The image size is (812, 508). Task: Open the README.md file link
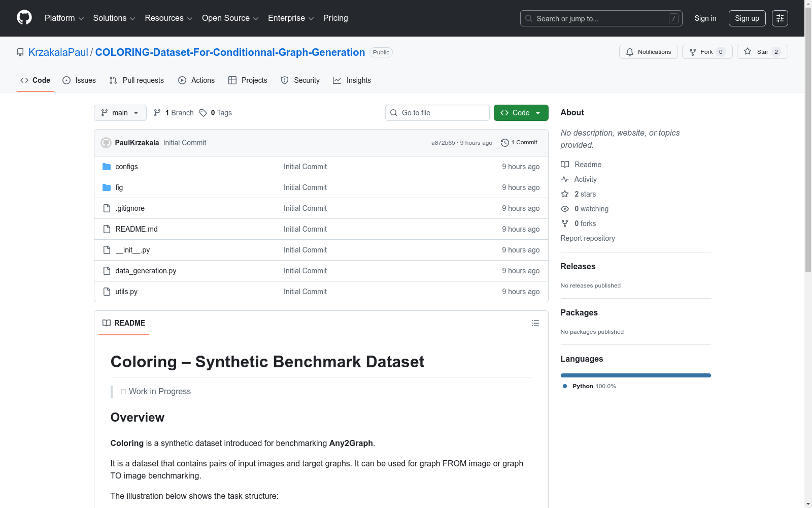point(137,229)
